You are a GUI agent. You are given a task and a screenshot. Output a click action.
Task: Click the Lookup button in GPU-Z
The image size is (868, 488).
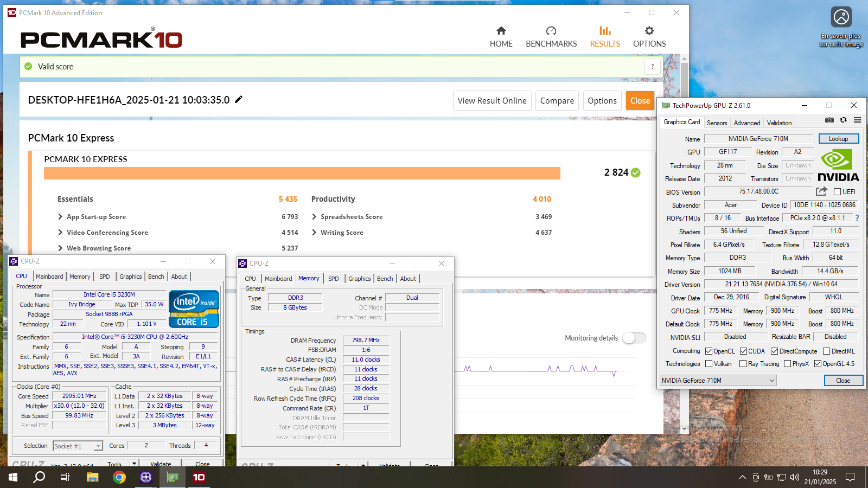pyautogui.click(x=839, y=139)
